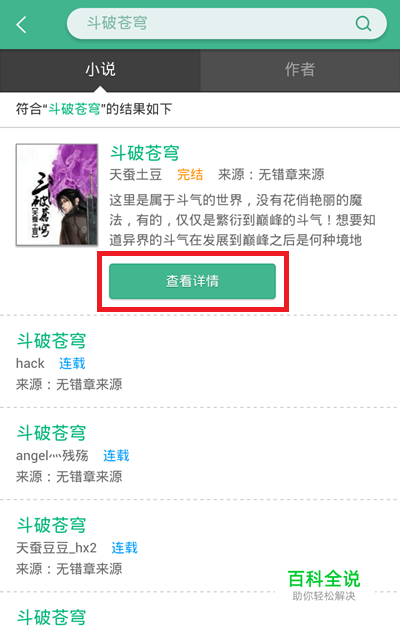Open the 斗破苍穹 book cover thumbnail
This screenshot has width=400, height=632.
(57, 195)
